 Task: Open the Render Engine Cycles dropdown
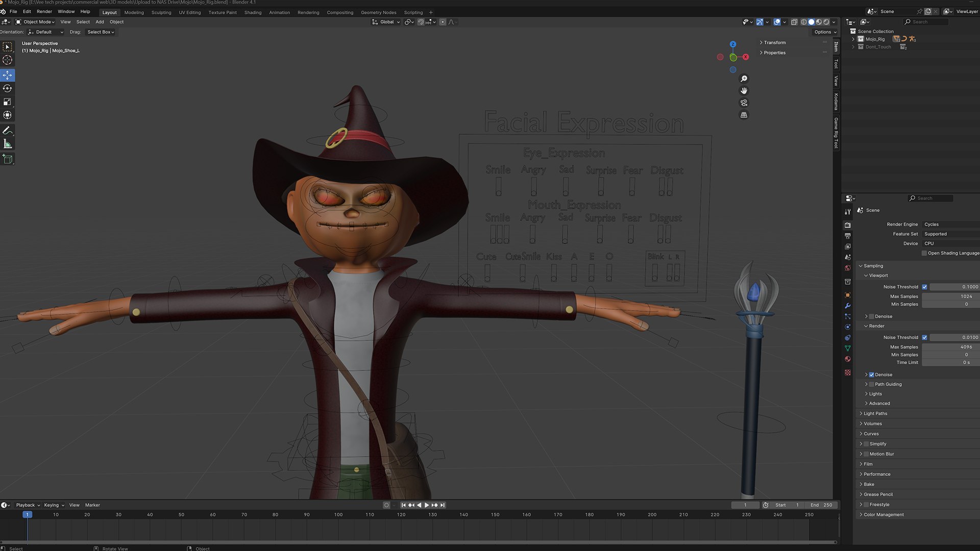[x=951, y=224]
